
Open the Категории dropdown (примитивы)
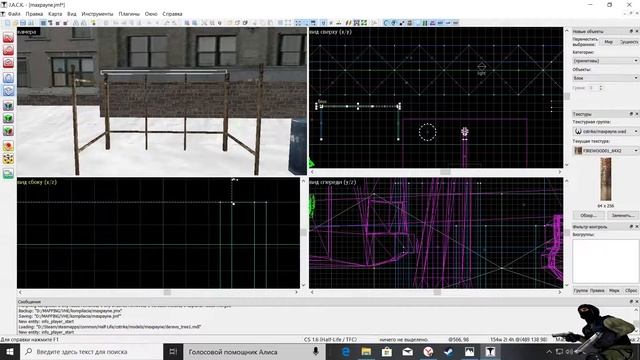point(605,61)
